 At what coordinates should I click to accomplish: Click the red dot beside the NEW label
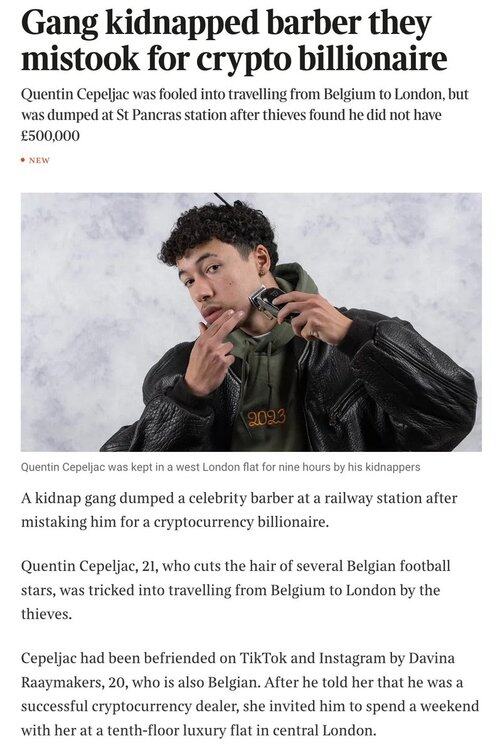[23, 160]
